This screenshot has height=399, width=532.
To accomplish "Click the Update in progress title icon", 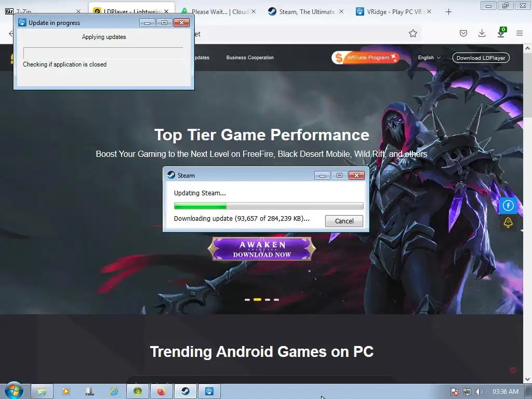I will coord(22,22).
